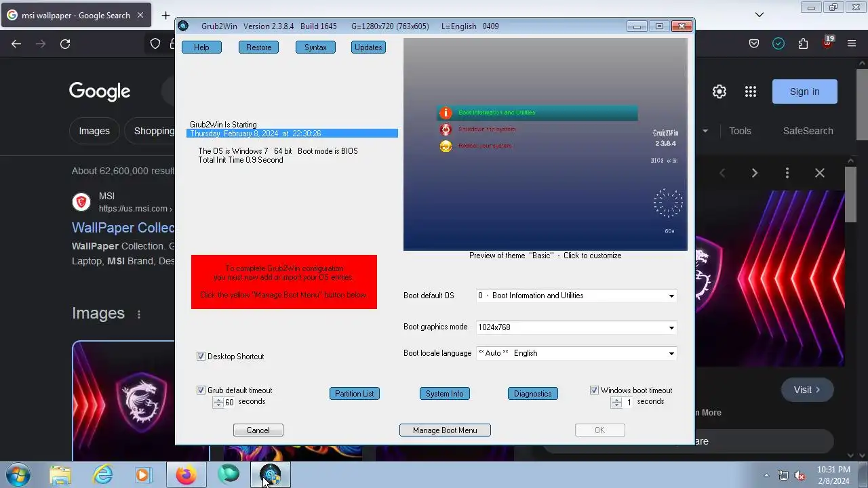Select the highlighted date line in log

coord(292,134)
